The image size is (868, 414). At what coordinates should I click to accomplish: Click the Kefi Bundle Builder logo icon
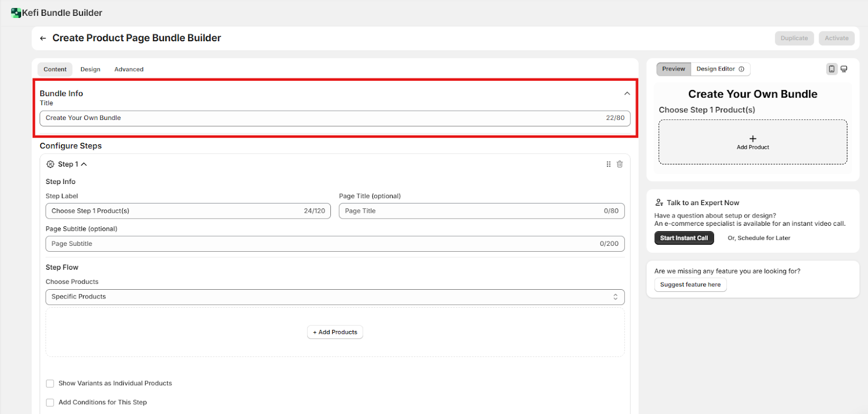[16, 13]
